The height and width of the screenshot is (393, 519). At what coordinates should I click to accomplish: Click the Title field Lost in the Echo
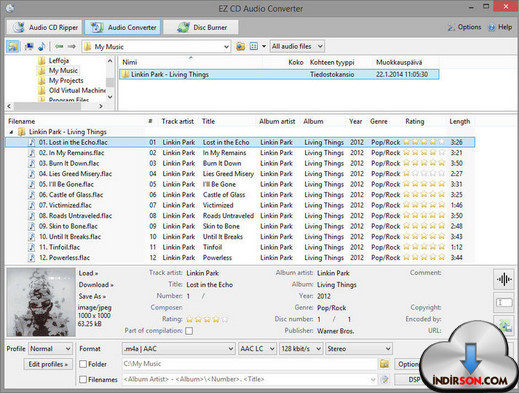[210, 285]
